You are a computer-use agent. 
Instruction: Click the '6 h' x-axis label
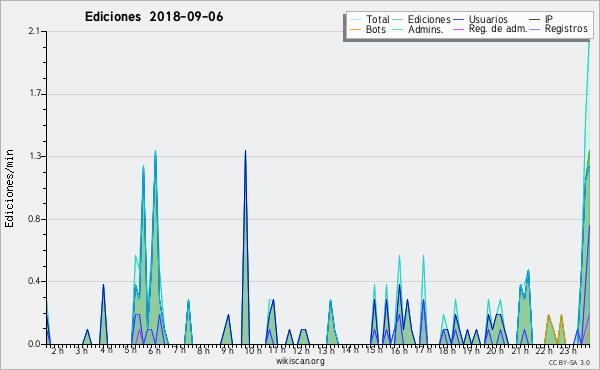tap(154, 351)
